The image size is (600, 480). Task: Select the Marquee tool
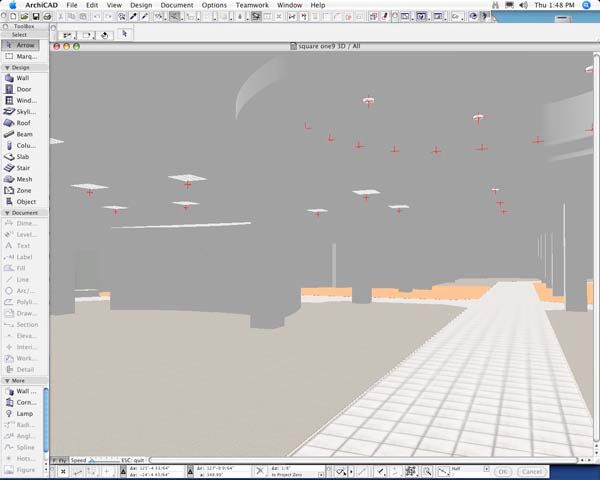pyautogui.click(x=21, y=56)
